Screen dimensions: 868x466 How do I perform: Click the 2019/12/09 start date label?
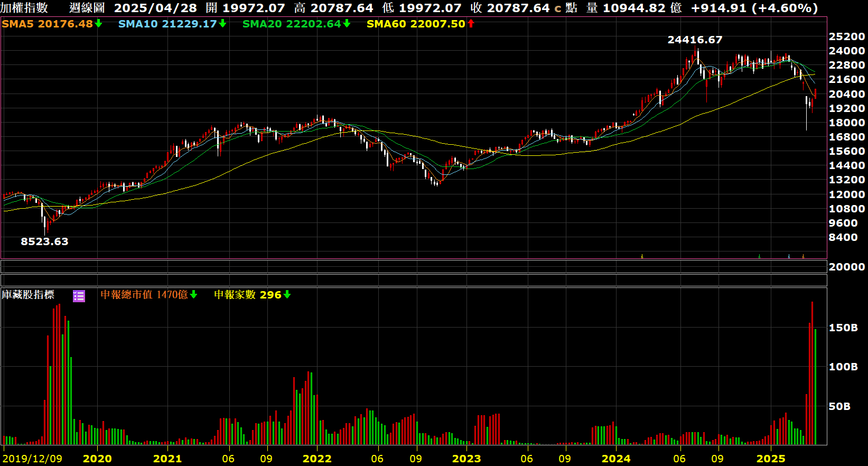(32, 459)
